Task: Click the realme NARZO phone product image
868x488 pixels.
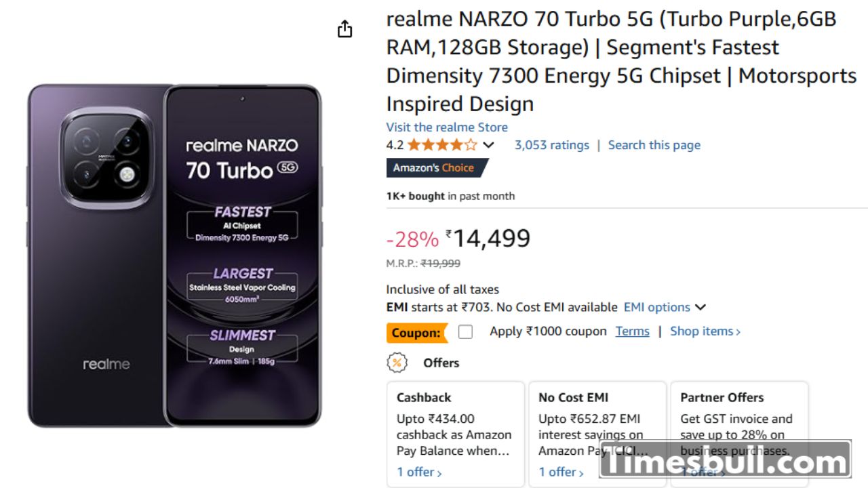Action: [x=174, y=256]
